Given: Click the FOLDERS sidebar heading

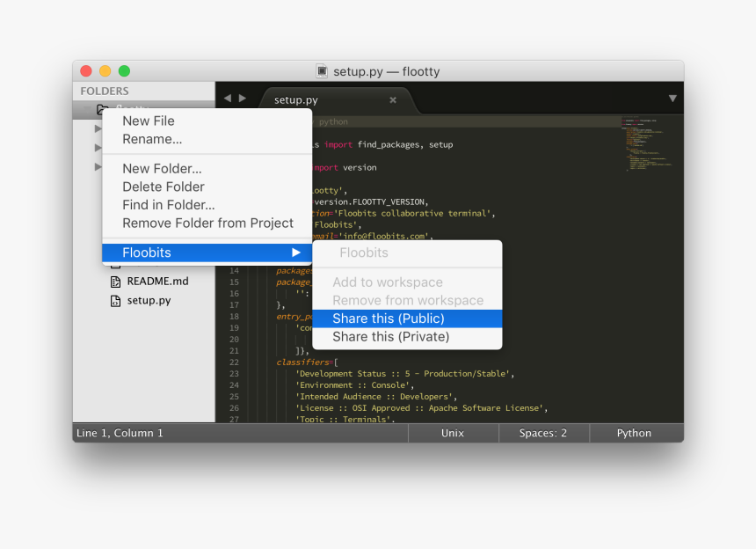Looking at the screenshot, I should click(105, 91).
